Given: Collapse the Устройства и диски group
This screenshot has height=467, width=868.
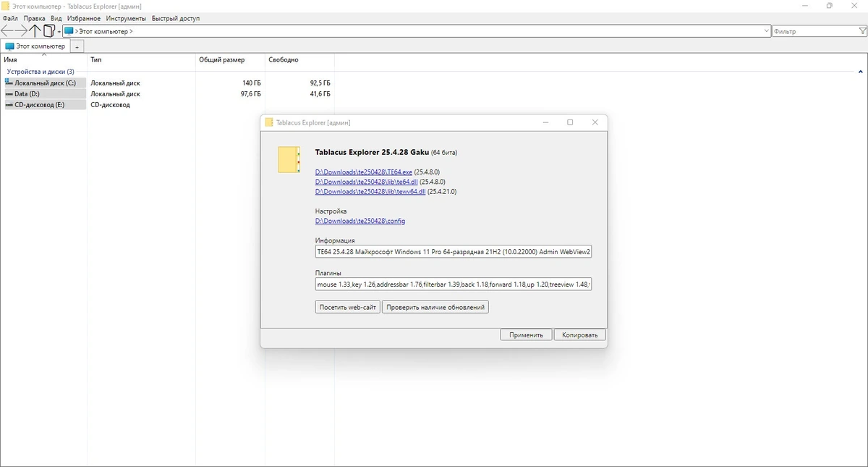Looking at the screenshot, I should [x=861, y=72].
